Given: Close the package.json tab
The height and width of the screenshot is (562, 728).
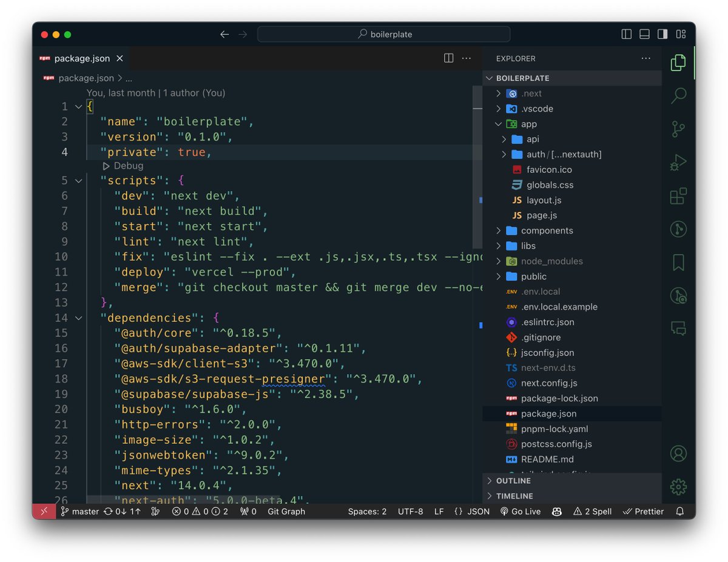Looking at the screenshot, I should [x=120, y=58].
